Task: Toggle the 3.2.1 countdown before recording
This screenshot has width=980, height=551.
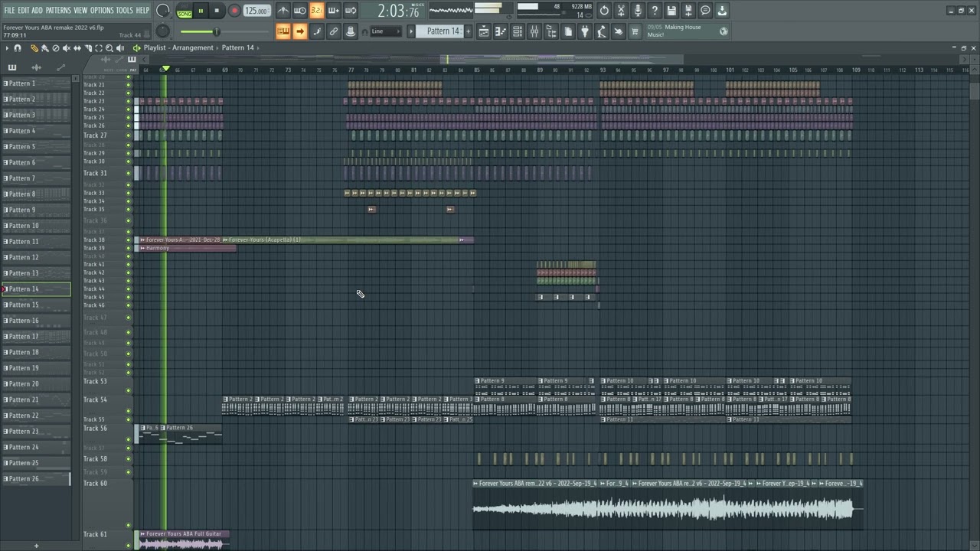Action: (x=317, y=11)
